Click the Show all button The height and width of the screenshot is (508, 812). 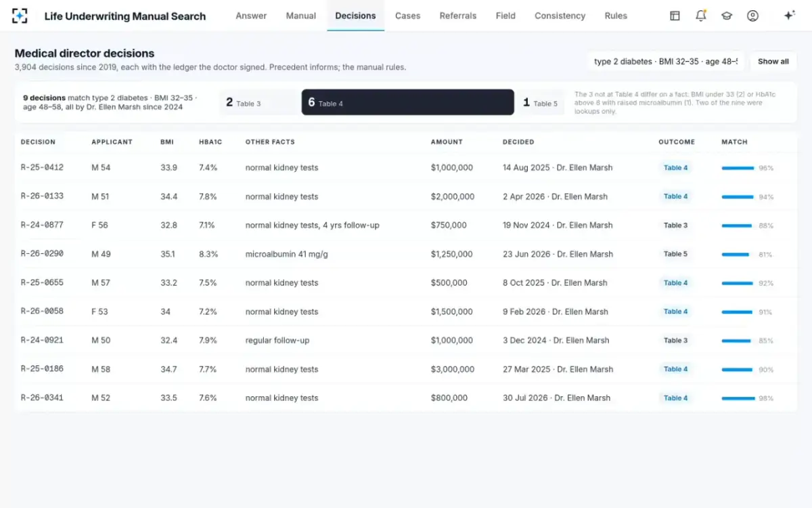point(773,62)
